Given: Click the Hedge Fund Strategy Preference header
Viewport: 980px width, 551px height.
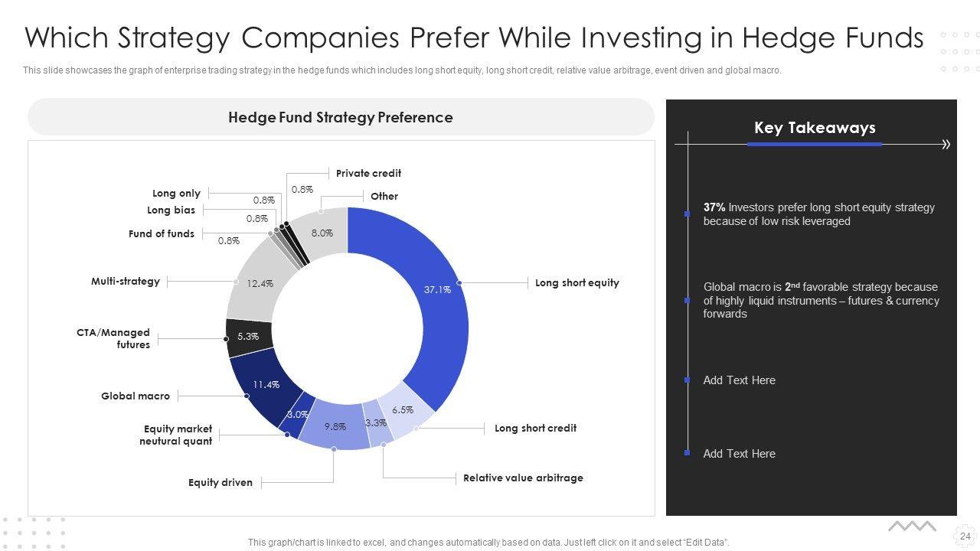Looking at the screenshot, I should point(341,117).
